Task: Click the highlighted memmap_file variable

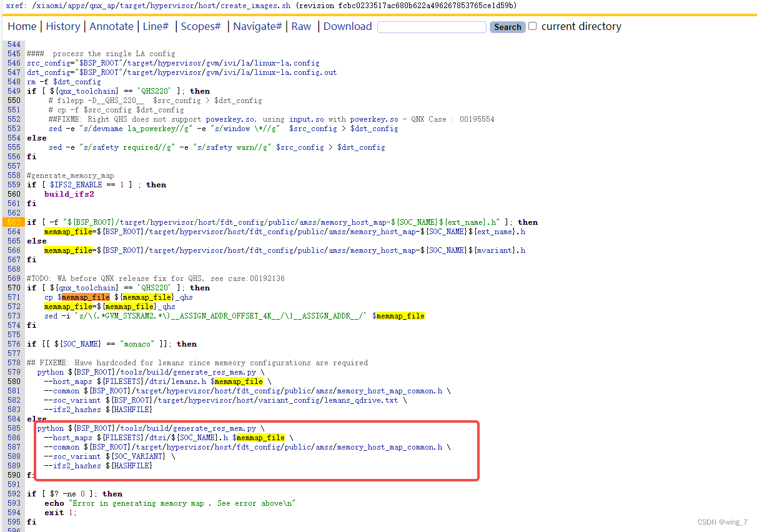Action: 84,297
